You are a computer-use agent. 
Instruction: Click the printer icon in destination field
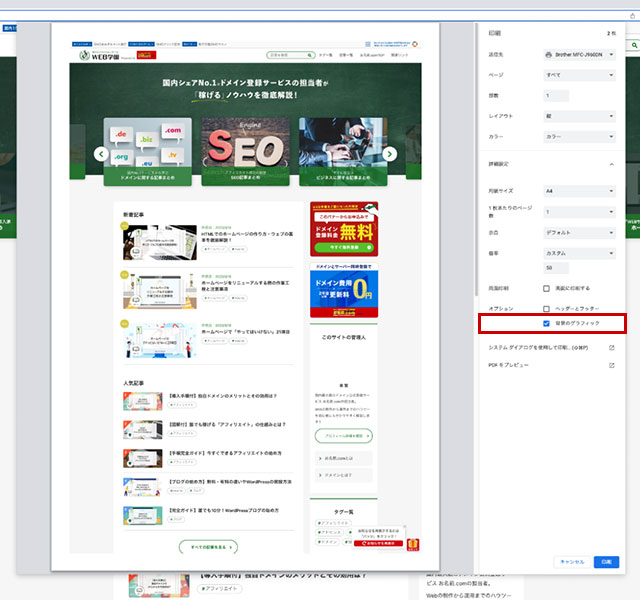tap(549, 55)
